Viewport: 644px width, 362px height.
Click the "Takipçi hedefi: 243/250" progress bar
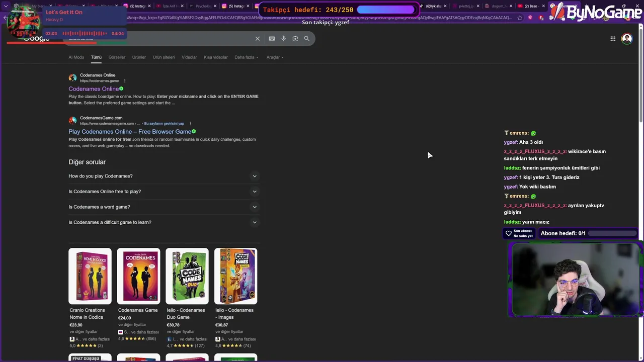point(385,10)
